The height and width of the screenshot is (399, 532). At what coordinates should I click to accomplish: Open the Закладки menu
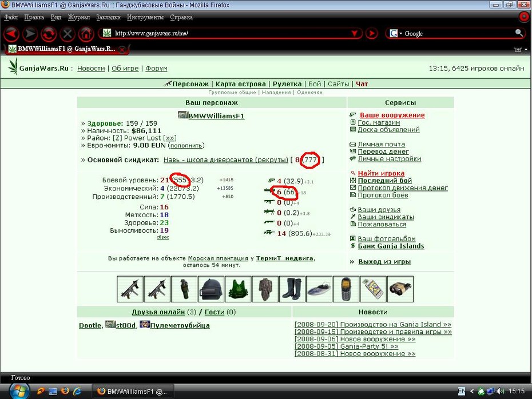point(108,17)
